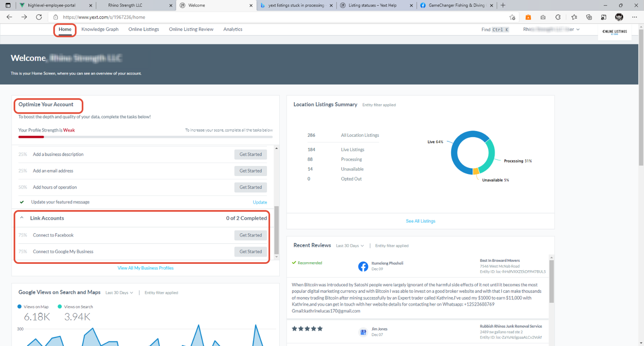Expand the account user menu dropdown
The image size is (644, 346).
click(578, 29)
